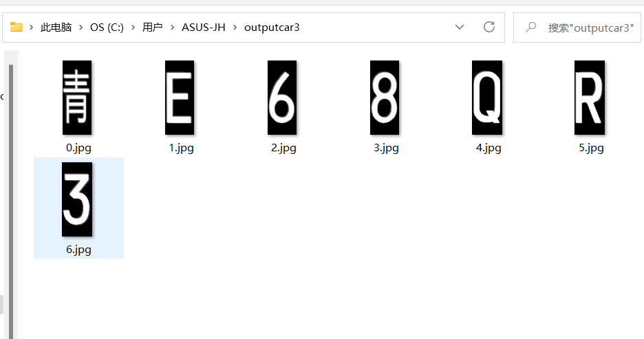Click the refresh button in address bar
644x339 pixels.
[x=489, y=27]
